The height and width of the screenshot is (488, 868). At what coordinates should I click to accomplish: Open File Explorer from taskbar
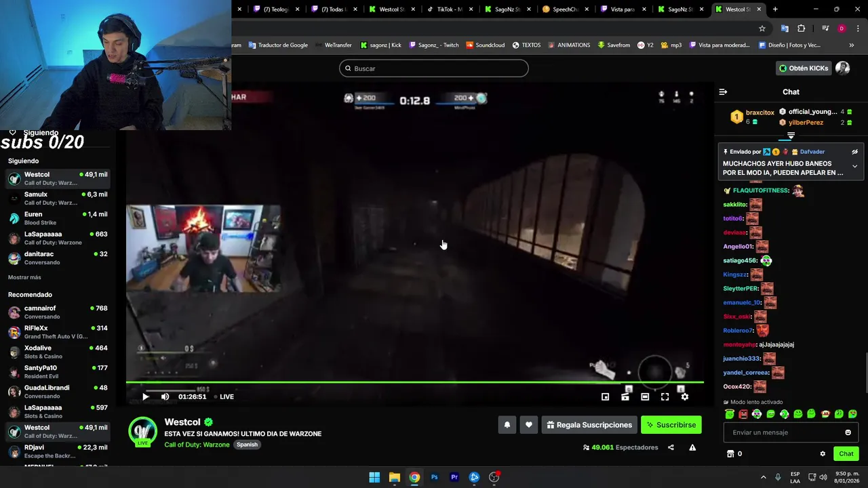394,477
